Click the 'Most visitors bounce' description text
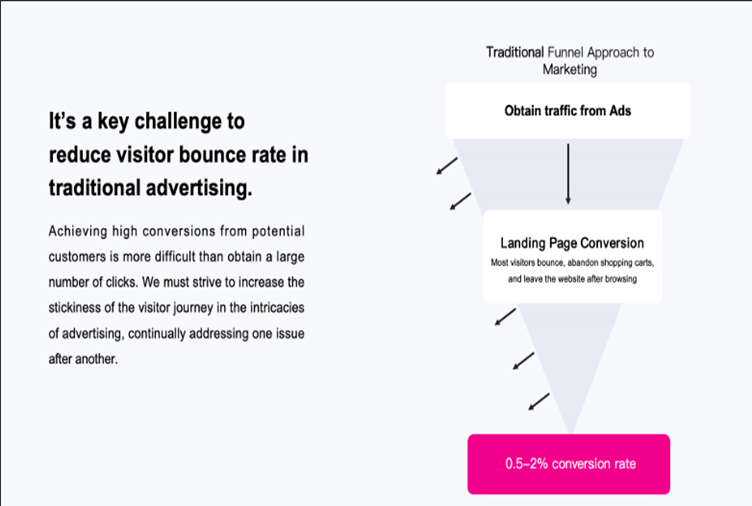The height and width of the screenshot is (506, 752). [x=572, y=271]
